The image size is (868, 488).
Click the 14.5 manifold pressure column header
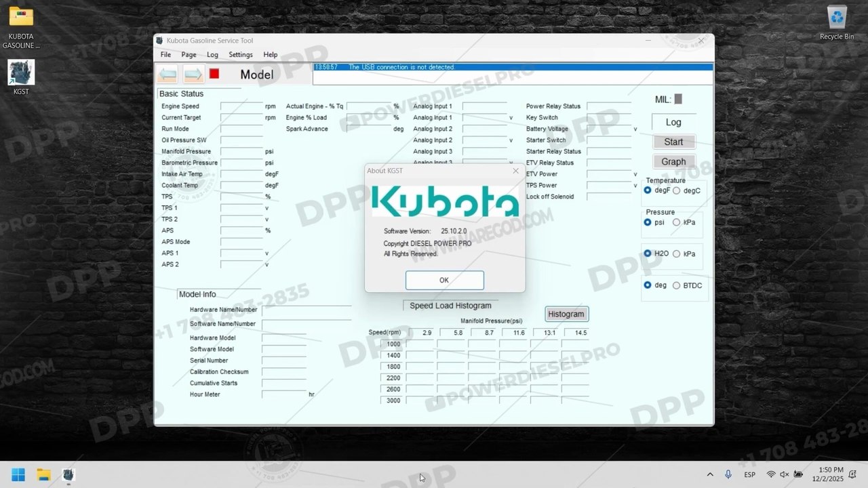pyautogui.click(x=580, y=333)
